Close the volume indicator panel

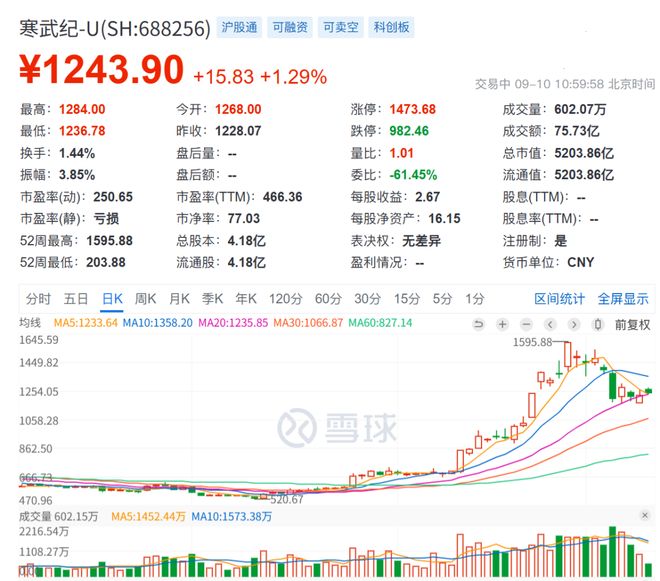click(x=644, y=515)
